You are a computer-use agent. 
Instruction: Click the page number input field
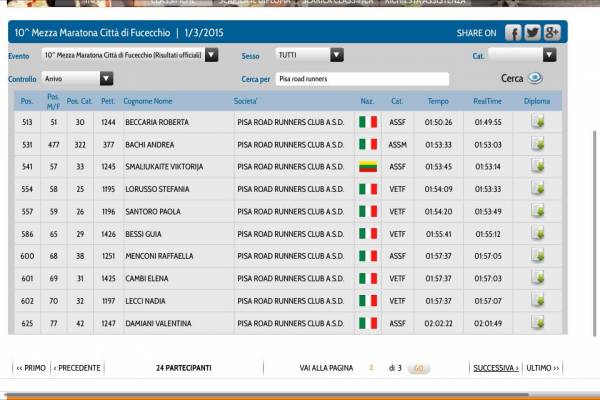pos(371,368)
